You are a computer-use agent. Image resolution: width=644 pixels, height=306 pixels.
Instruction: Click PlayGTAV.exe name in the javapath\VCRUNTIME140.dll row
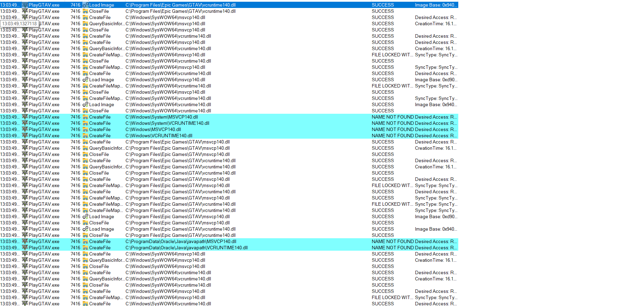click(44, 248)
